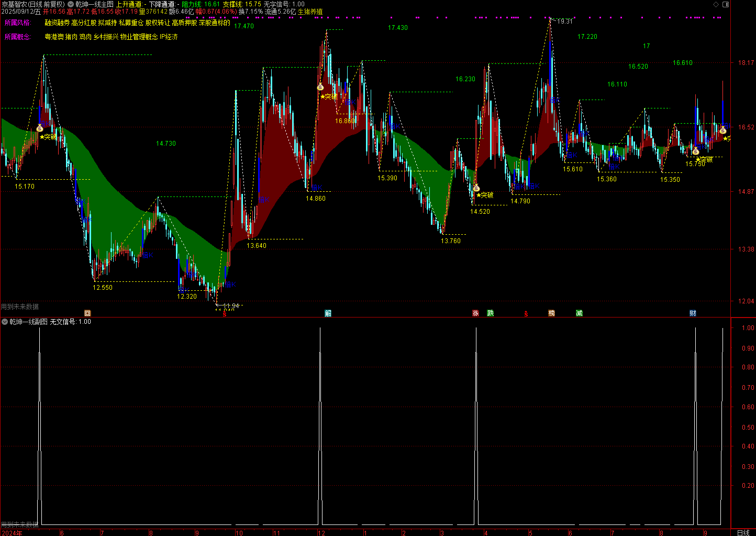Click the 所属风格 label
Image resolution: width=756 pixels, height=536 pixels.
coord(17,23)
